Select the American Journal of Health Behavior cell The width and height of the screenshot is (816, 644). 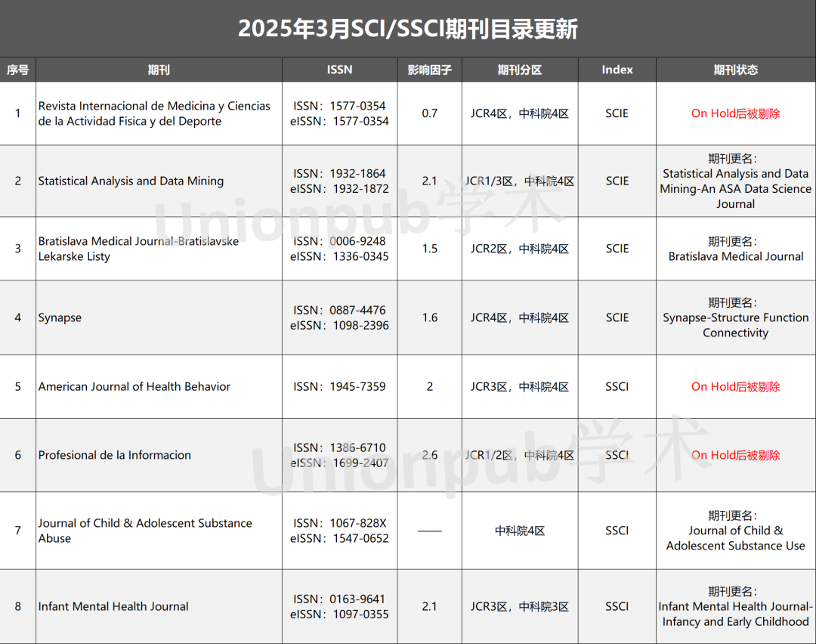click(159, 387)
